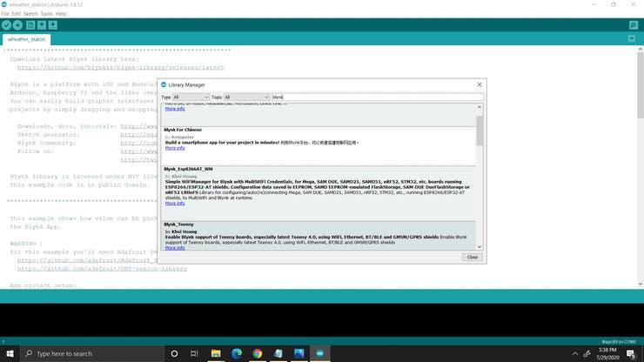The image size is (644, 362).
Task: Open the Sketch menu
Action: pyautogui.click(x=30, y=14)
